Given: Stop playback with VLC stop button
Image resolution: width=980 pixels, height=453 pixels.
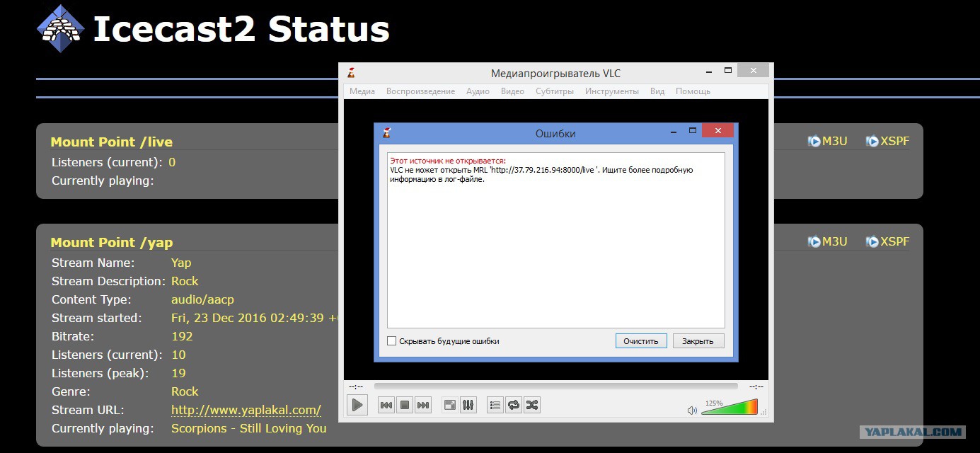Looking at the screenshot, I should tap(405, 405).
